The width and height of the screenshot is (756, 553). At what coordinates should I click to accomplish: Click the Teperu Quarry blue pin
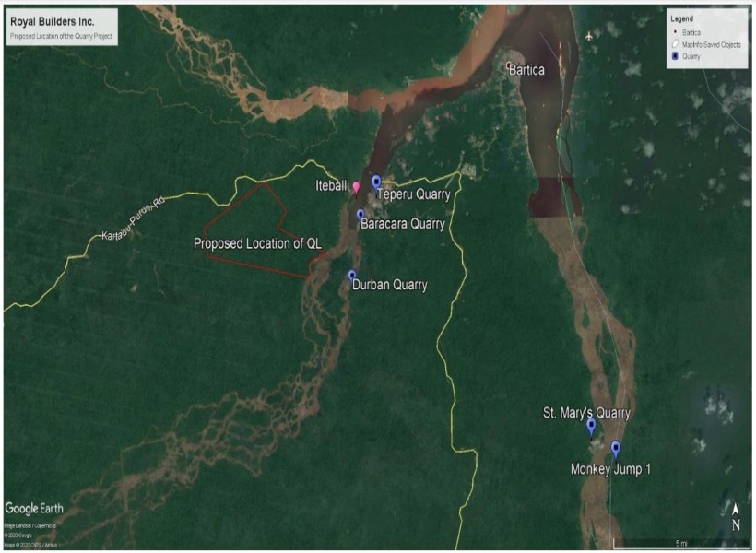pos(376,182)
